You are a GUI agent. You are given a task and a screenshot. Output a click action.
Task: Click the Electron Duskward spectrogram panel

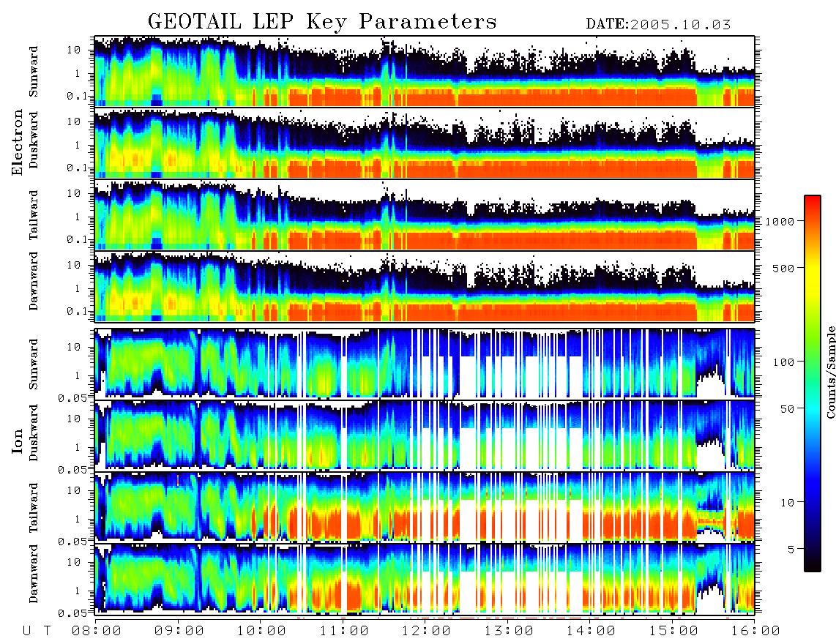(425, 143)
